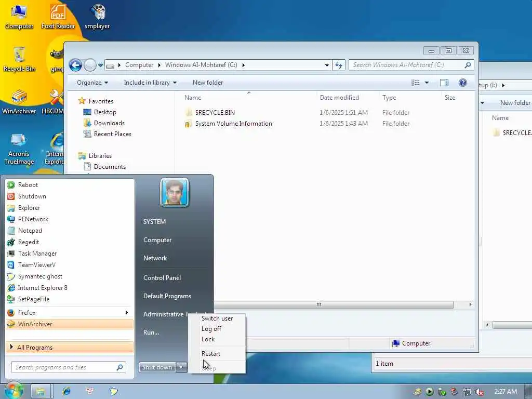Click the Symantec ghost icon in Start menu
Viewport: 532px width, 399px height.
(x=11, y=276)
